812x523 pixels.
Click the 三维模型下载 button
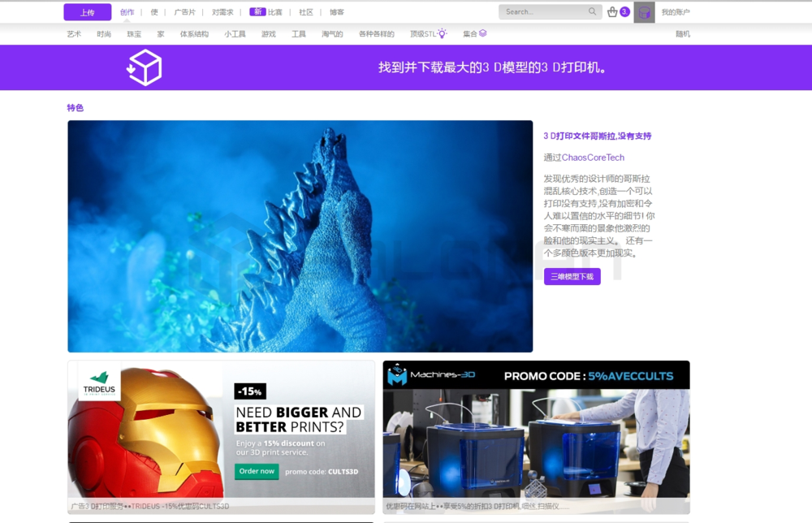[x=572, y=276]
